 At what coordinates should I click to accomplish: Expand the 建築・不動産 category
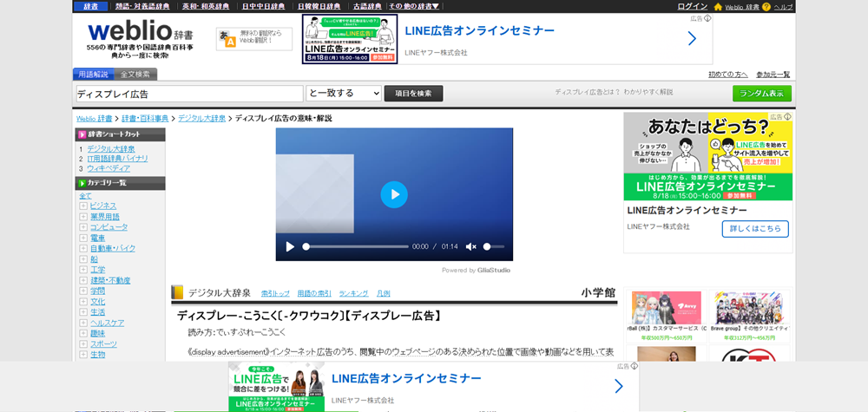83,280
